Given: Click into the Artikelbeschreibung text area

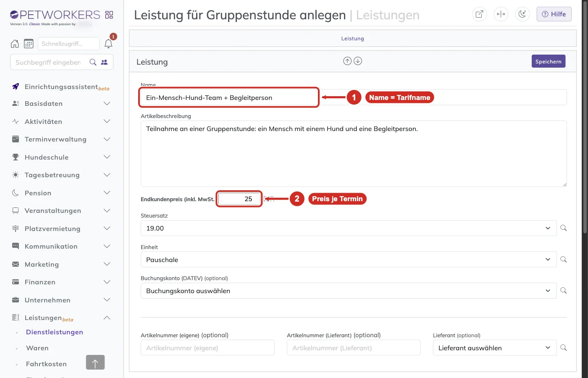Looking at the screenshot, I should [354, 154].
